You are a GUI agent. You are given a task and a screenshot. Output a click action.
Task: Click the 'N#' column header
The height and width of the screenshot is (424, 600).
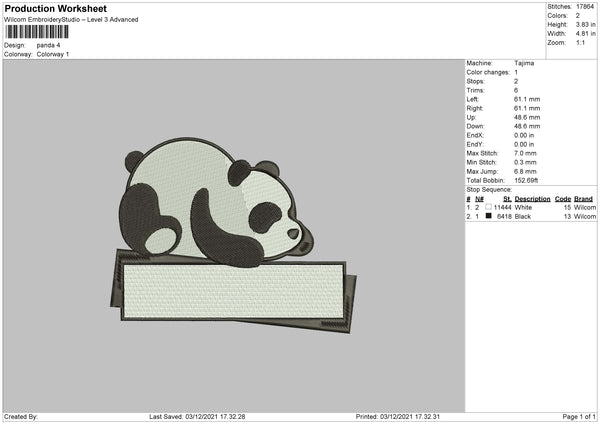479,199
